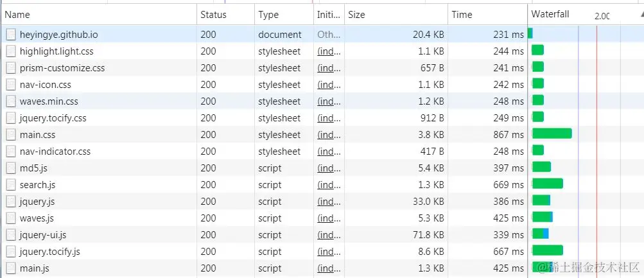Image resolution: width=644 pixels, height=278 pixels.
Task: Select the jquery.tocify.js request name
Action: (x=49, y=252)
